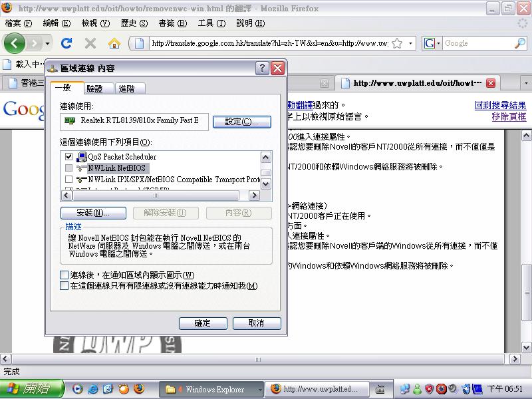The image size is (532, 399).
Task: Open the list all tabs dropdown
Action: pyautogui.click(x=526, y=83)
